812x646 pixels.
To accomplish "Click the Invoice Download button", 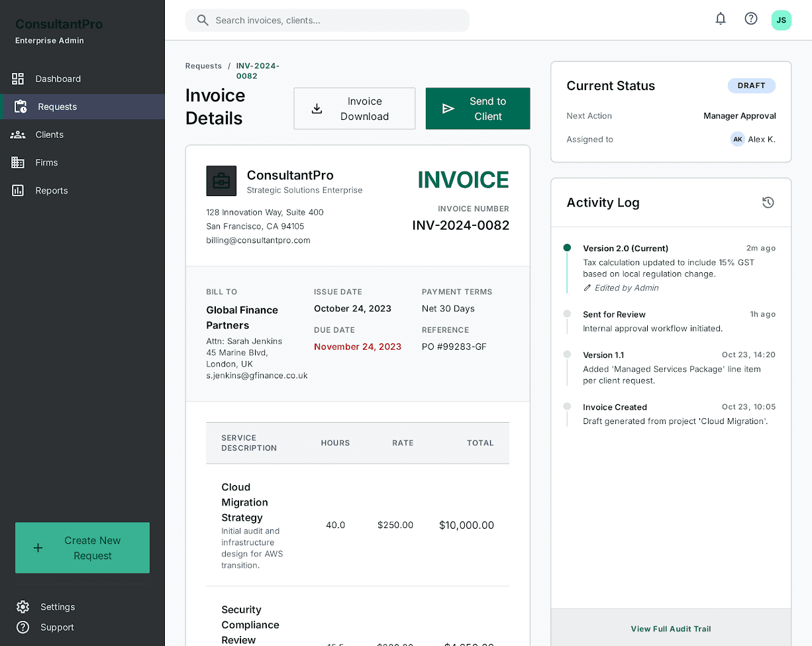I will [x=354, y=109].
